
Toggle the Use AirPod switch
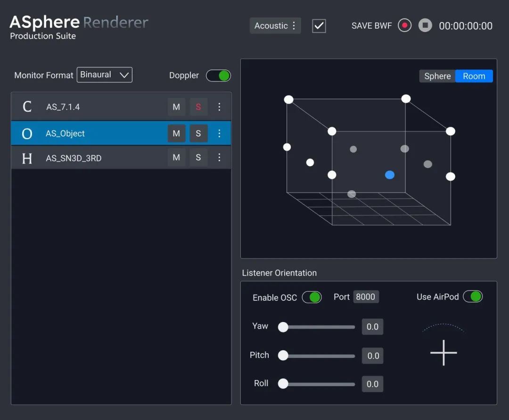pyautogui.click(x=473, y=297)
